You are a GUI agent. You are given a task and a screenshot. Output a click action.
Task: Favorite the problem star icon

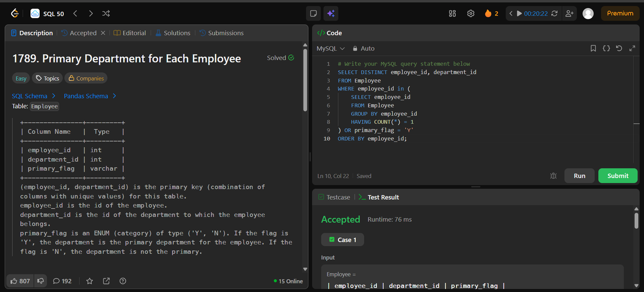(90, 281)
